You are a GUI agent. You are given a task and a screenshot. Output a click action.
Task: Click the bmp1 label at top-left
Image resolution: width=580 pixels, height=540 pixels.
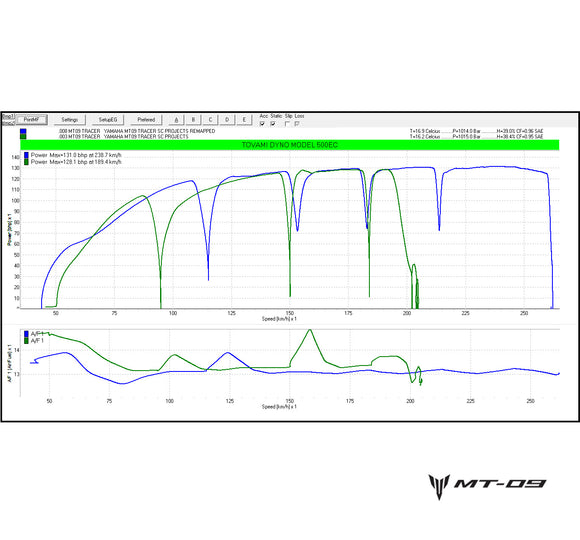8,116
